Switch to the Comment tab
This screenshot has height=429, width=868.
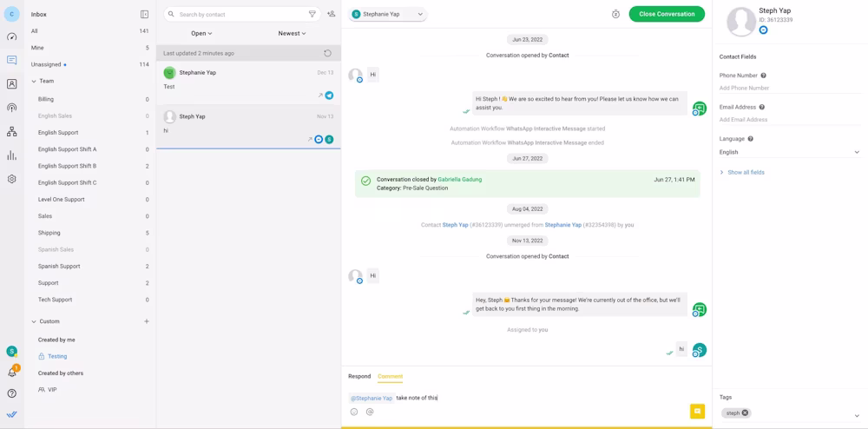coord(391,376)
